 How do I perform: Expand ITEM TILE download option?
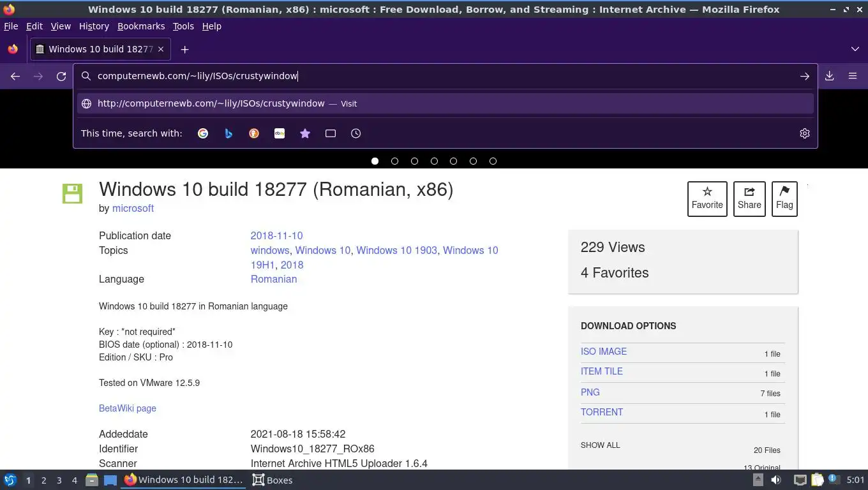[x=602, y=371]
